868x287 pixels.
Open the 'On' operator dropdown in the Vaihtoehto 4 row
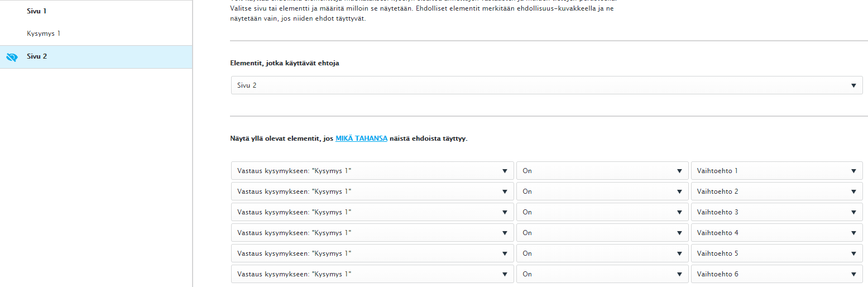pyautogui.click(x=602, y=233)
